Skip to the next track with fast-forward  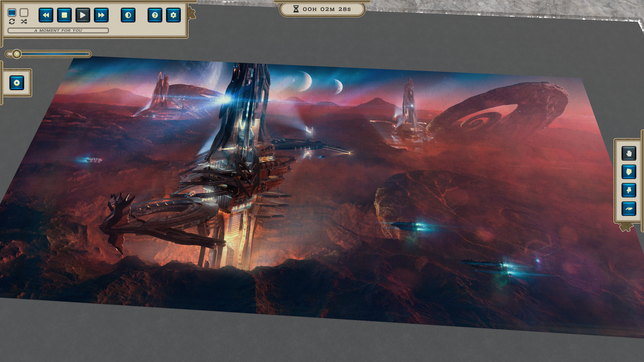(101, 15)
